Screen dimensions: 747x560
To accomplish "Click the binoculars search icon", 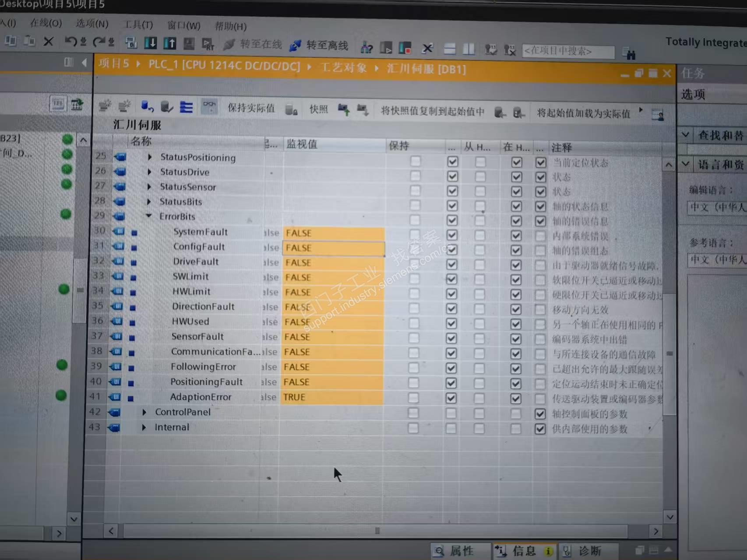I will click(x=629, y=53).
